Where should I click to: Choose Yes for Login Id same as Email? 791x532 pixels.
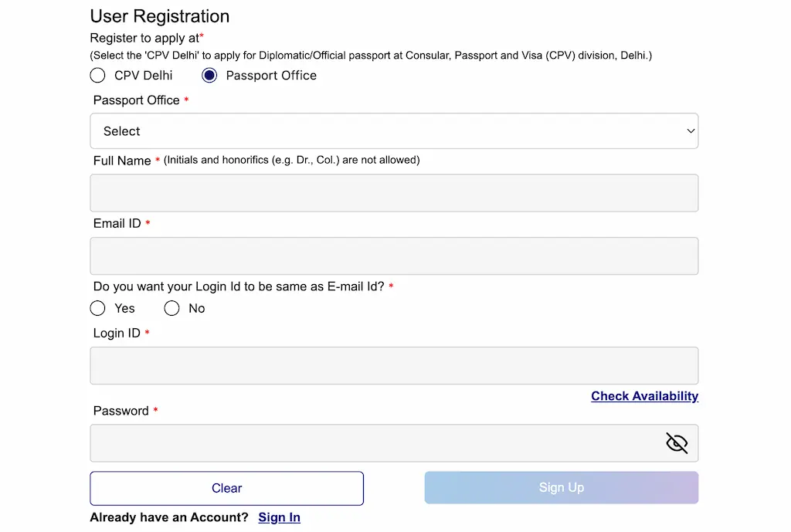pos(97,308)
